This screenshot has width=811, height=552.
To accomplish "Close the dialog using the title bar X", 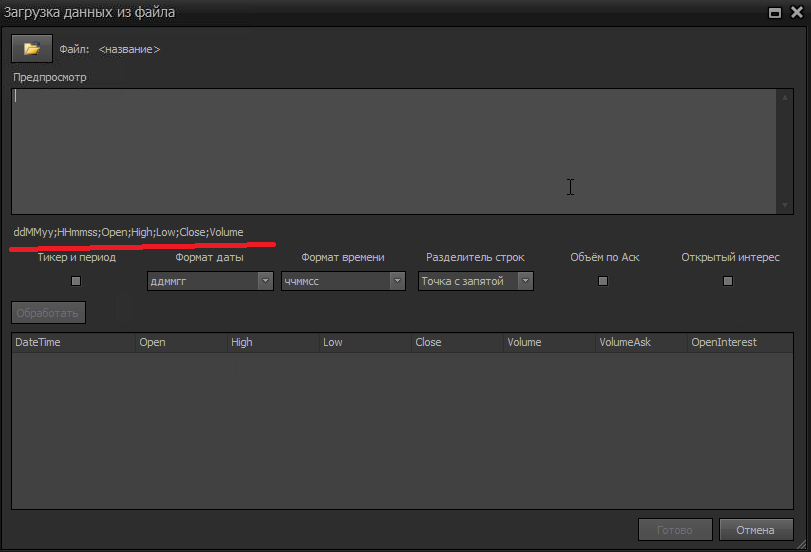I will [796, 13].
